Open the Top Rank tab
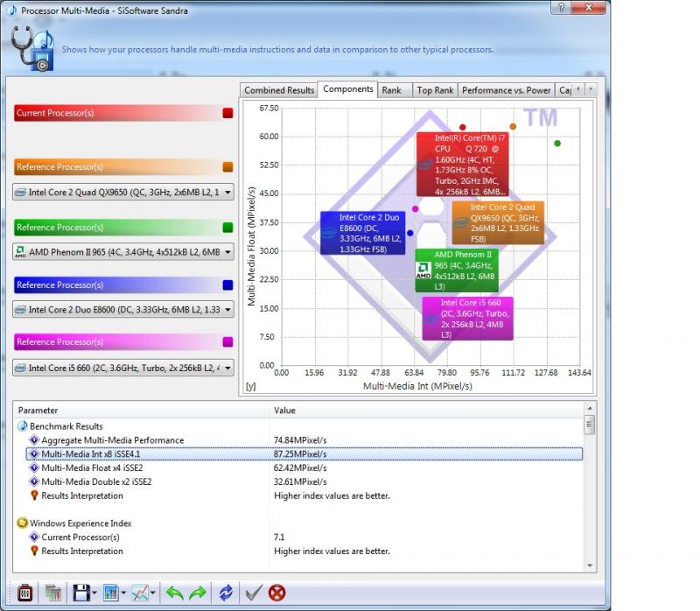This screenshot has width=700, height=611. pos(435,90)
